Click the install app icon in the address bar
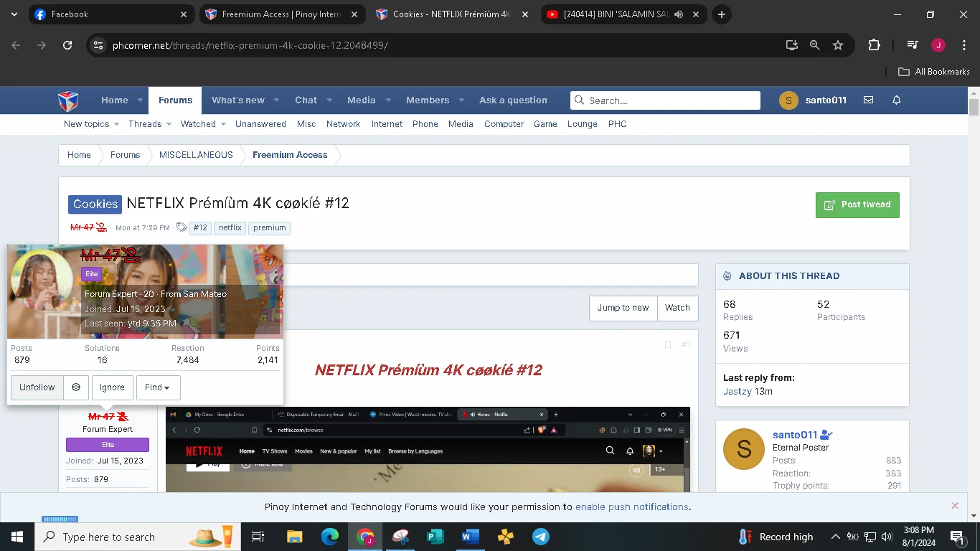This screenshot has width=980, height=551. pos(792,44)
